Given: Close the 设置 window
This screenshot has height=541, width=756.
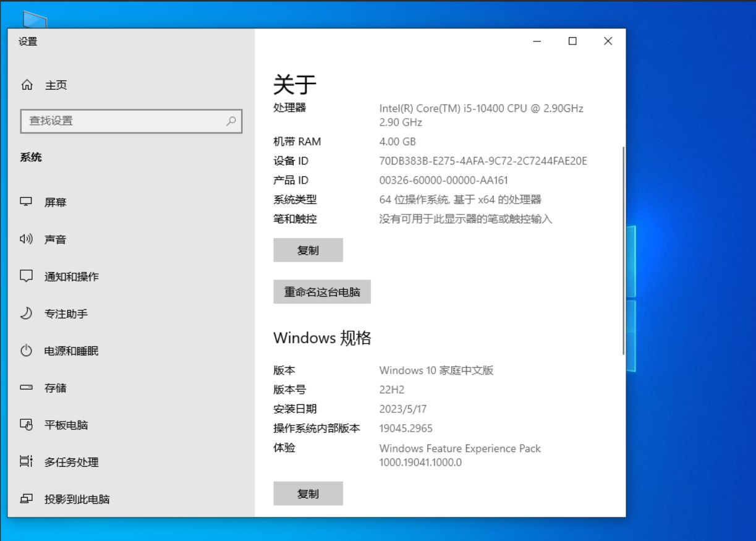Looking at the screenshot, I should [608, 41].
